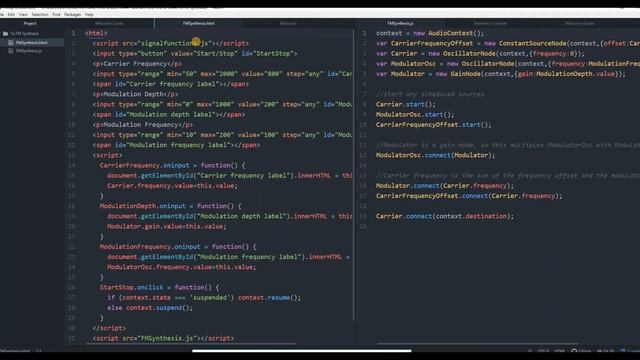Open the Packages menu
This screenshot has width=640, height=360.
(x=73, y=14)
